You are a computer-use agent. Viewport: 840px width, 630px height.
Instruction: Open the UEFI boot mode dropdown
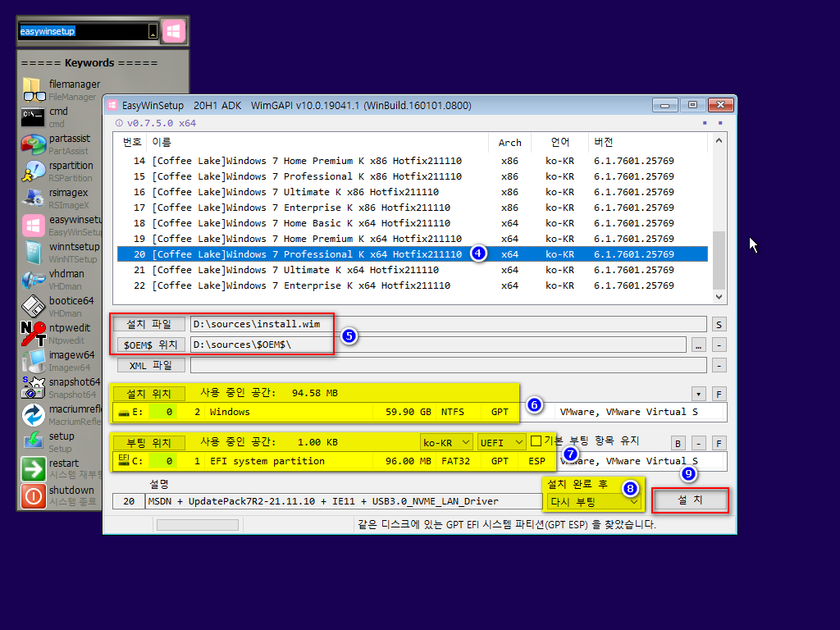tap(502, 442)
